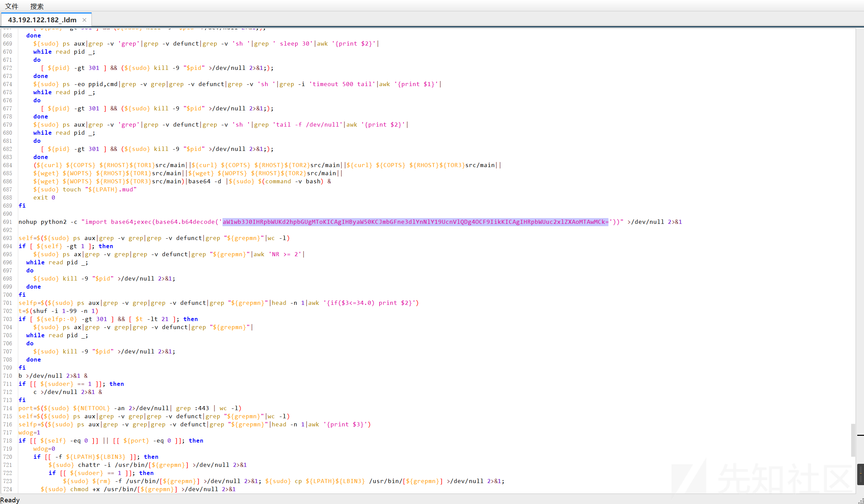Open the 搜索 menu

(x=37, y=6)
